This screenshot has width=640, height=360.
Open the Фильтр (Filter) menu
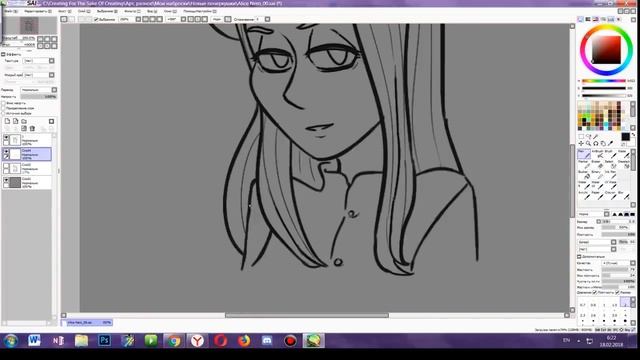tap(132, 11)
